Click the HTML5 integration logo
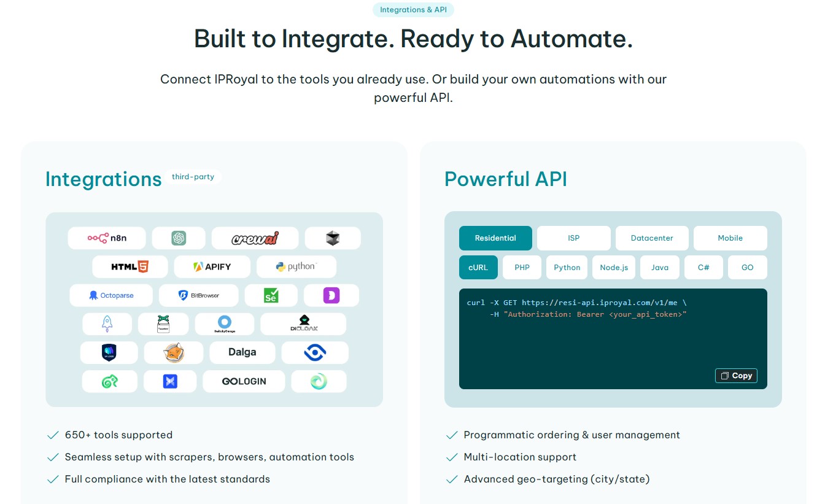The image size is (825, 504). click(130, 267)
